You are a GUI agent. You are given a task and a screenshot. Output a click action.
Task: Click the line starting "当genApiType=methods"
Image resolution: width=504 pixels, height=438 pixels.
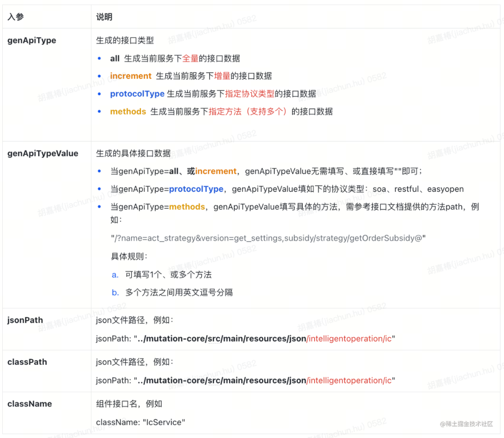[x=295, y=213]
